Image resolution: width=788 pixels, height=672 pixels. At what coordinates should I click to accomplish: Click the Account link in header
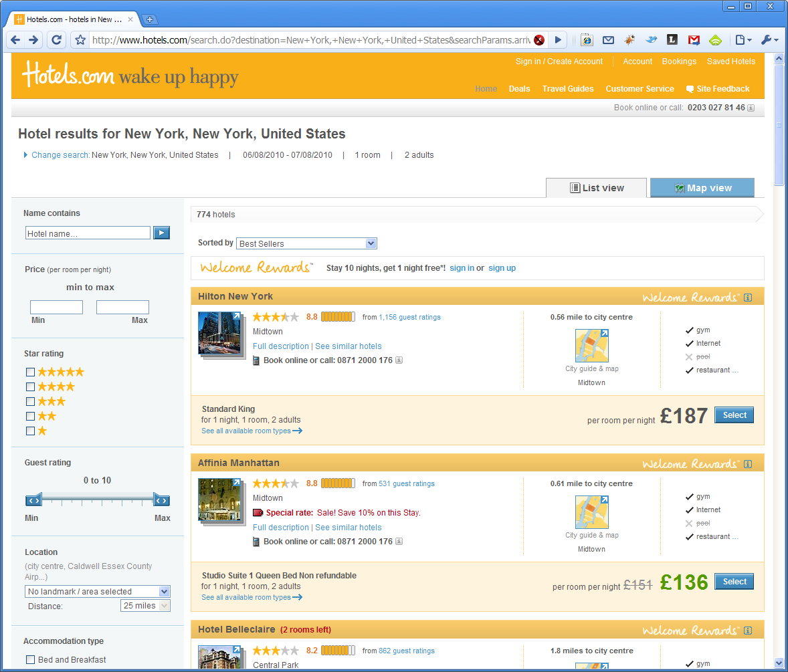click(x=637, y=62)
